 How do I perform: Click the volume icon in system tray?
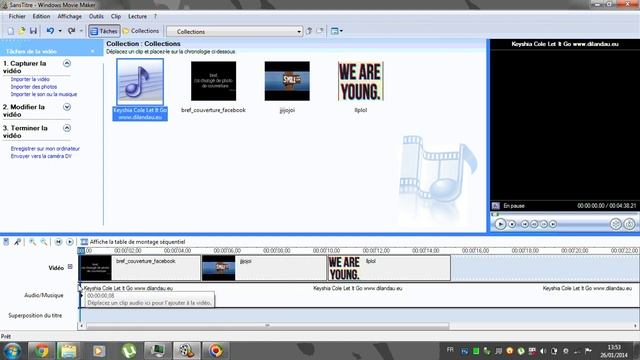click(543, 351)
